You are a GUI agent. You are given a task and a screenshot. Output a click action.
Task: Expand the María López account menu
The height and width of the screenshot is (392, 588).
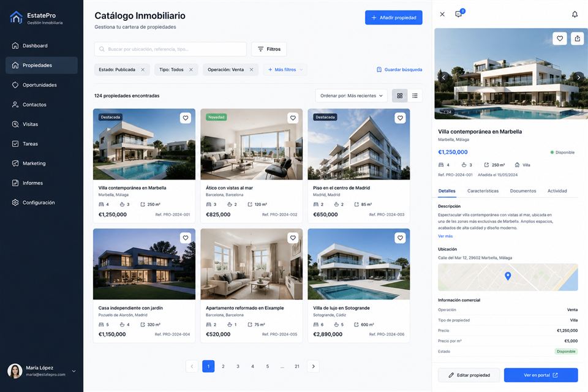[74, 371]
